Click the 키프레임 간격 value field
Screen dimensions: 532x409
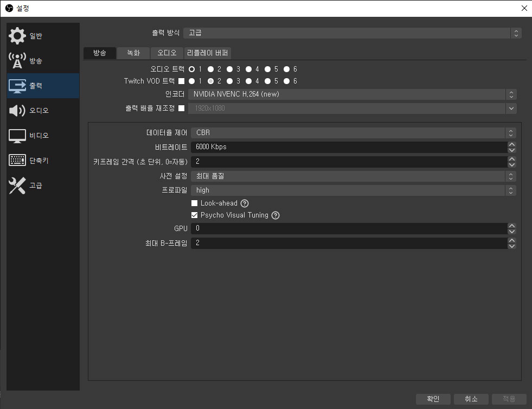coord(349,162)
